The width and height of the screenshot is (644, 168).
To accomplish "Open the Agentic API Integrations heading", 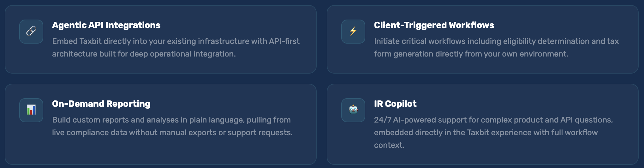I will point(106,25).
